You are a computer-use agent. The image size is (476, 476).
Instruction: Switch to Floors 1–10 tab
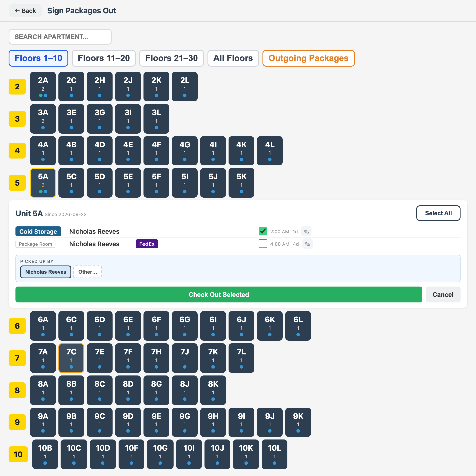click(x=38, y=58)
